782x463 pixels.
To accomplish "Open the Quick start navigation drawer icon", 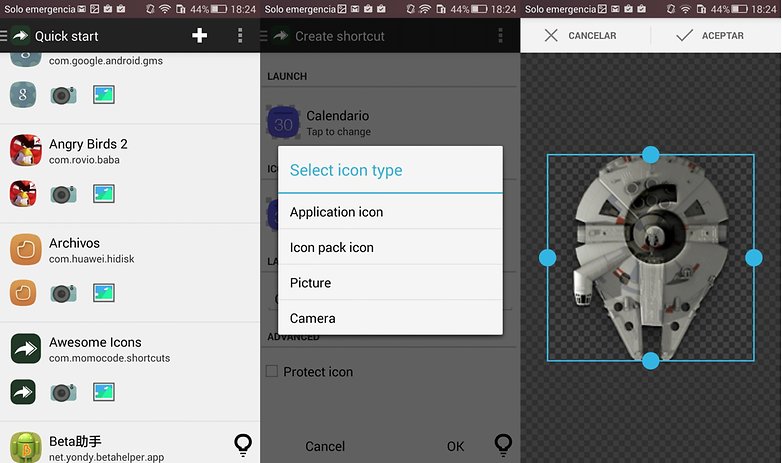I will 3,35.
